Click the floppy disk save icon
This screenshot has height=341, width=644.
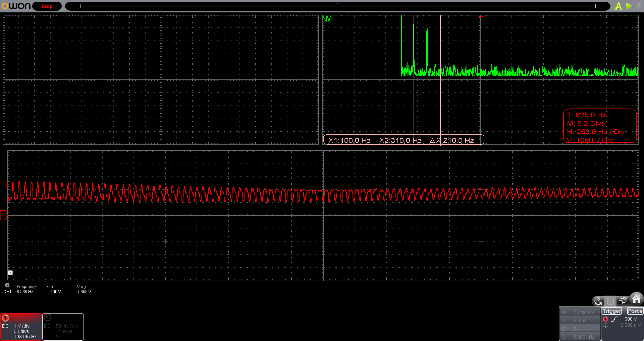610,301
